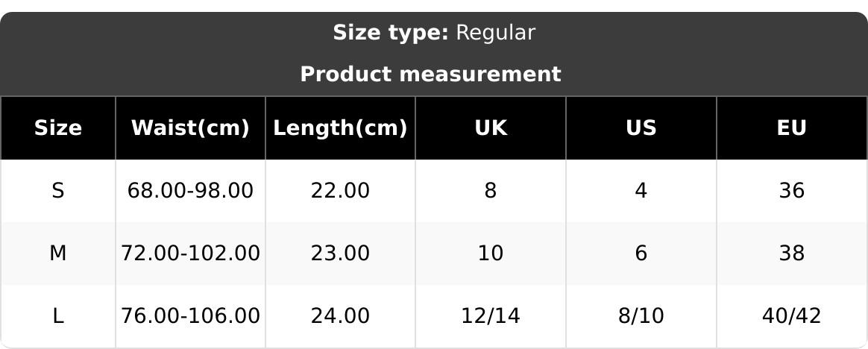Click waist value 68.00-98.00
The height and width of the screenshot is (349, 868).
[190, 191]
